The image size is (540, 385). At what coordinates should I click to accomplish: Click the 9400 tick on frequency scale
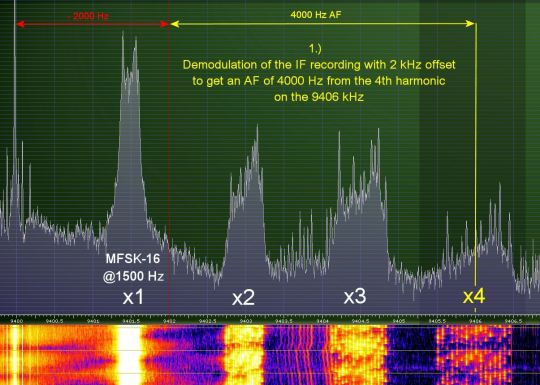click(17, 321)
